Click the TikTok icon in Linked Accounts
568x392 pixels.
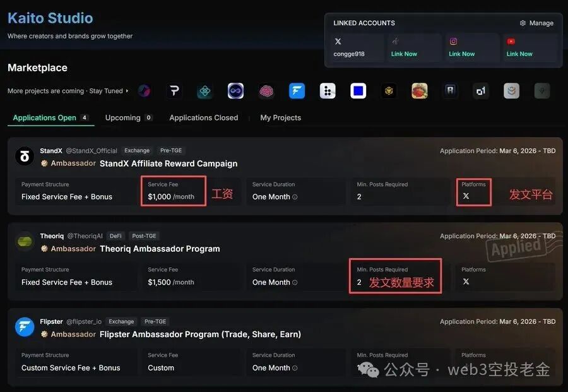[x=395, y=41]
